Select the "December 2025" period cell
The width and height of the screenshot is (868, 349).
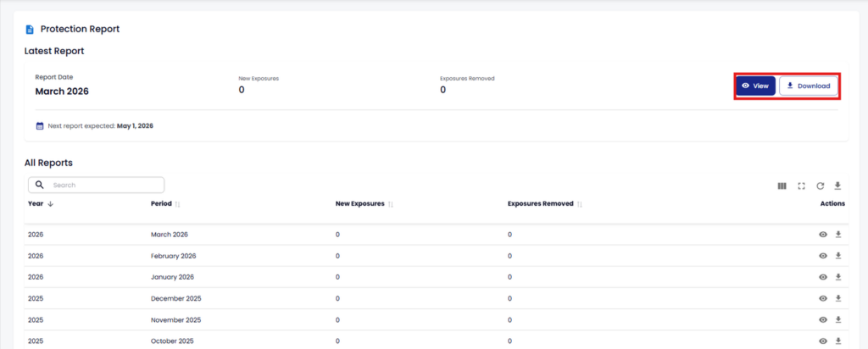pyautogui.click(x=176, y=299)
